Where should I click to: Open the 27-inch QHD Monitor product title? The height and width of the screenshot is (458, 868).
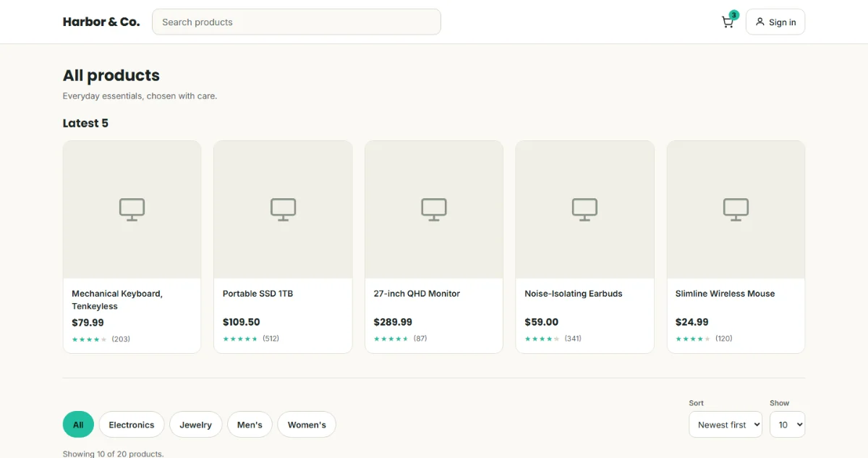point(417,294)
